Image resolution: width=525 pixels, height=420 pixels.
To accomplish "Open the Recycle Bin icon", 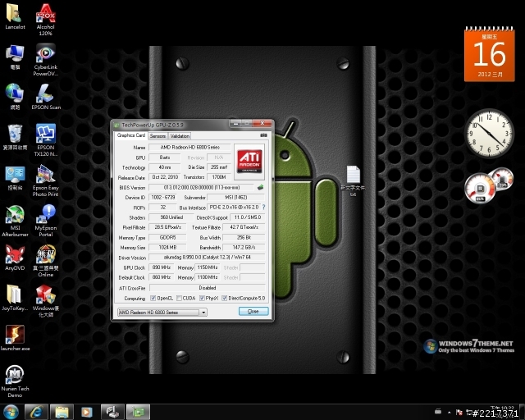I will click(15, 137).
